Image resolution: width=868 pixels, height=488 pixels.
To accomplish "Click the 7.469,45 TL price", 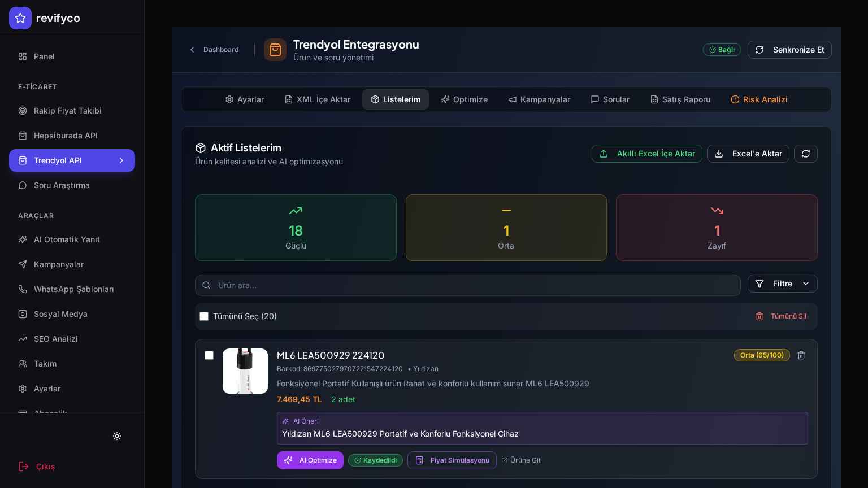I will click(x=300, y=399).
